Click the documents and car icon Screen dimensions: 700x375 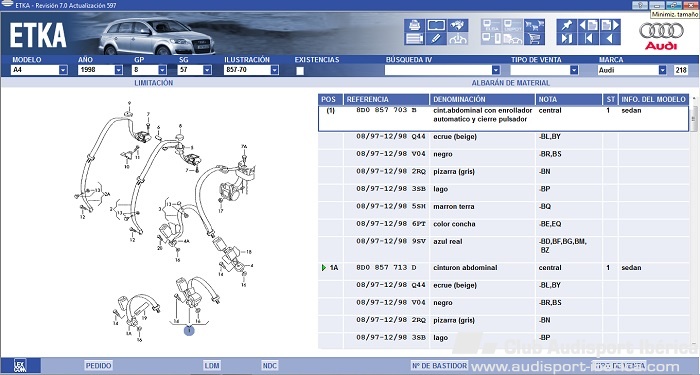(x=512, y=39)
